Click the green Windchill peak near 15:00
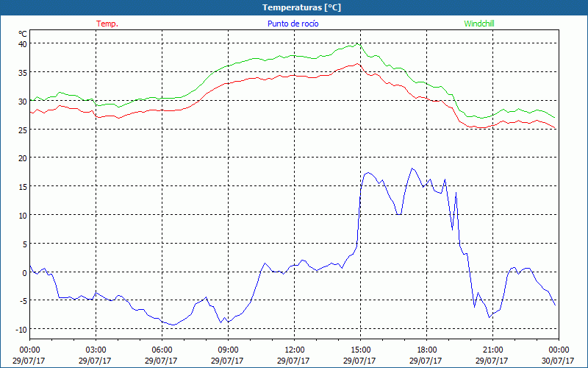588x368 pixels. (x=357, y=44)
